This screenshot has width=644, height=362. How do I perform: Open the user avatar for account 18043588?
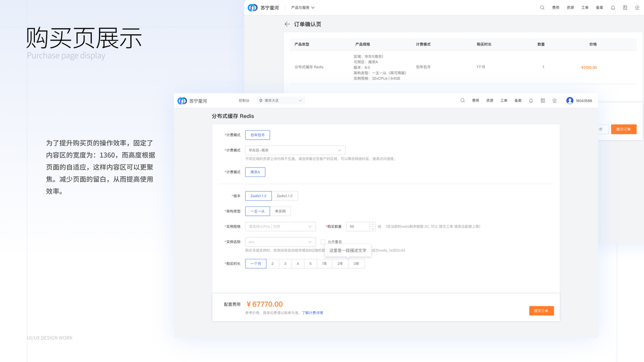[570, 100]
